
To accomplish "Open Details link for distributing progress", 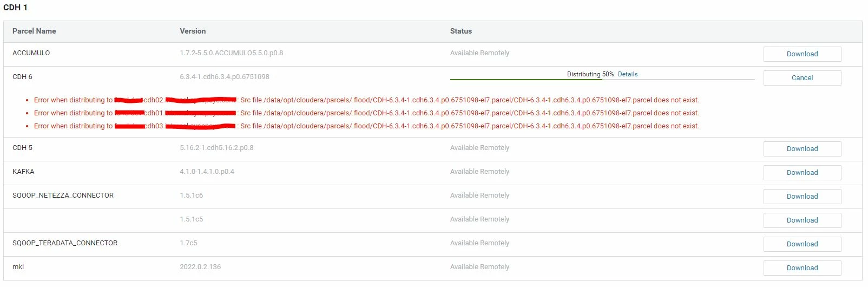I will 628,74.
